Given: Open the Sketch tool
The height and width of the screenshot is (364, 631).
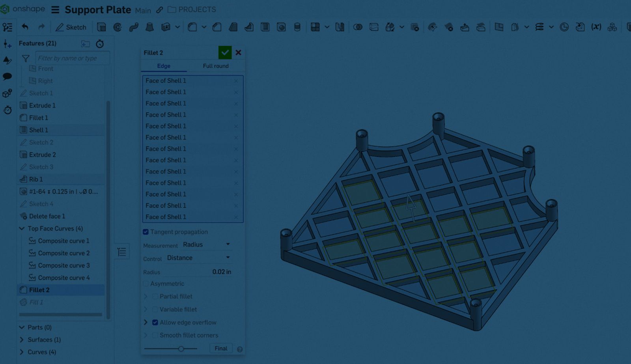Looking at the screenshot, I should tap(71, 27).
